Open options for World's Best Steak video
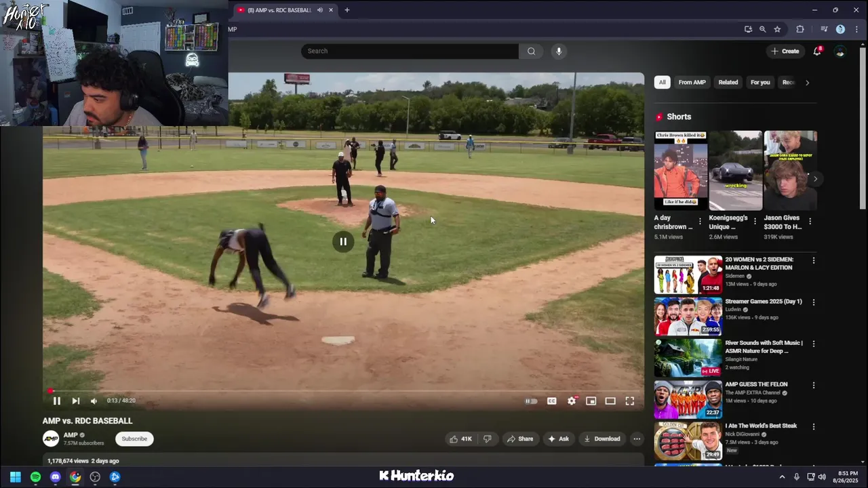The image size is (868, 488). (x=813, y=426)
